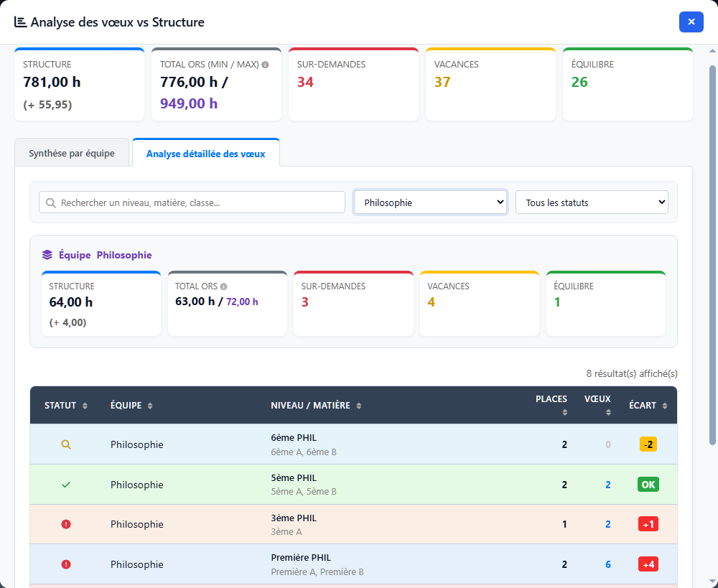Click the OK badge on the 5ème PHIL row
Image resolution: width=718 pixels, height=588 pixels.
click(x=648, y=485)
